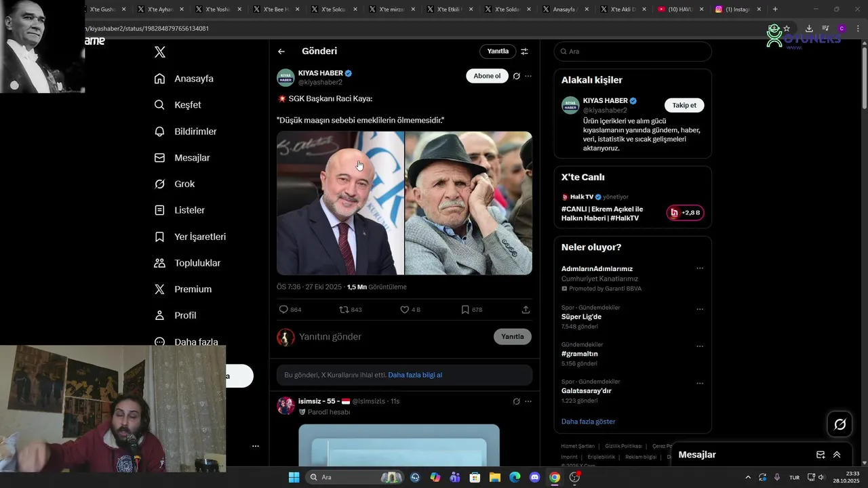Screen dimensions: 868x488
Task: Open Microsoft Edge from taskbar
Action: [x=515, y=477]
